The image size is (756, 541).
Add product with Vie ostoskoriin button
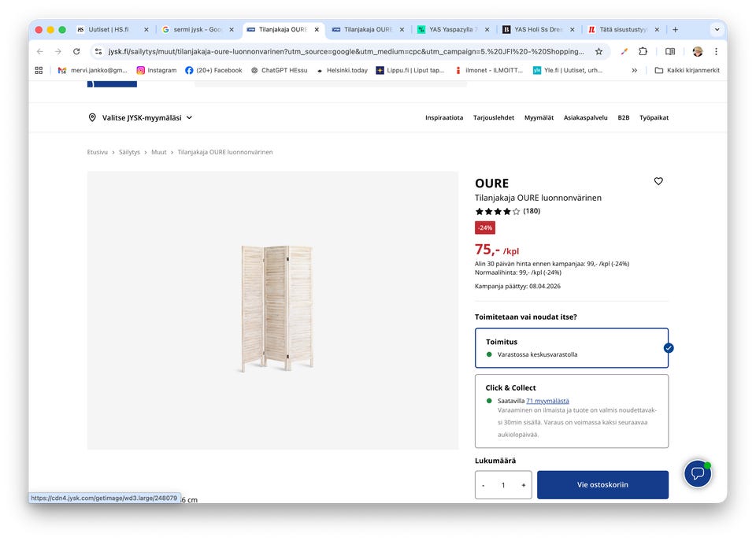tap(602, 484)
